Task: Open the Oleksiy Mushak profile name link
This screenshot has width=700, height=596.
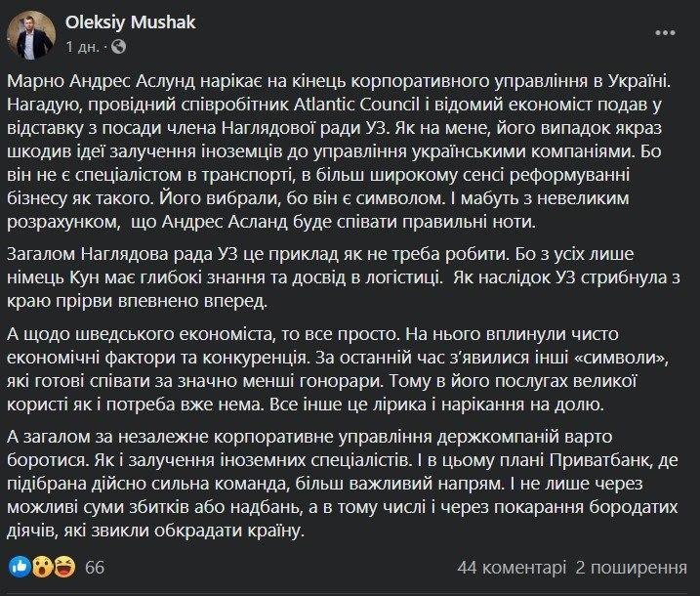Action: [131, 22]
